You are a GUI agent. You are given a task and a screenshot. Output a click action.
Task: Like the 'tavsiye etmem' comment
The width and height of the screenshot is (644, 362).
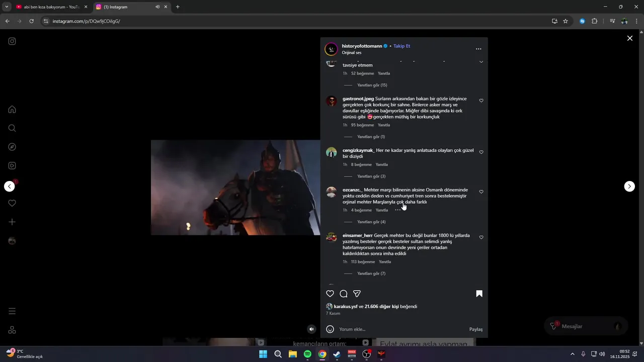(x=481, y=62)
